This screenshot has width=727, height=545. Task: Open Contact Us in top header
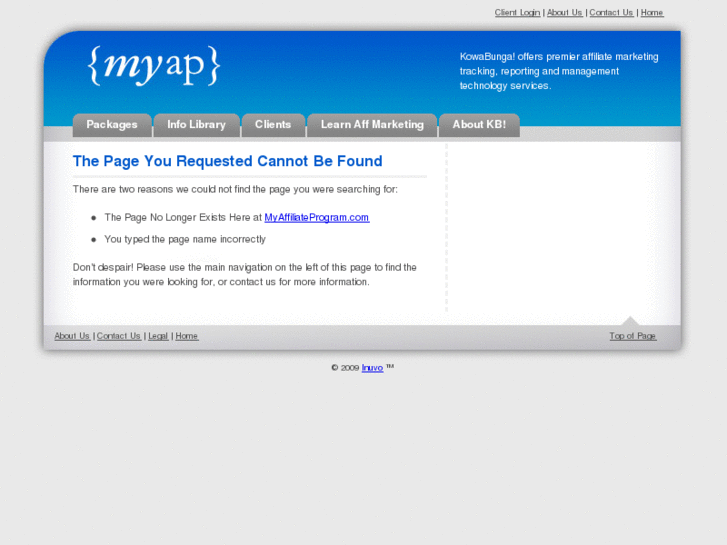(611, 13)
